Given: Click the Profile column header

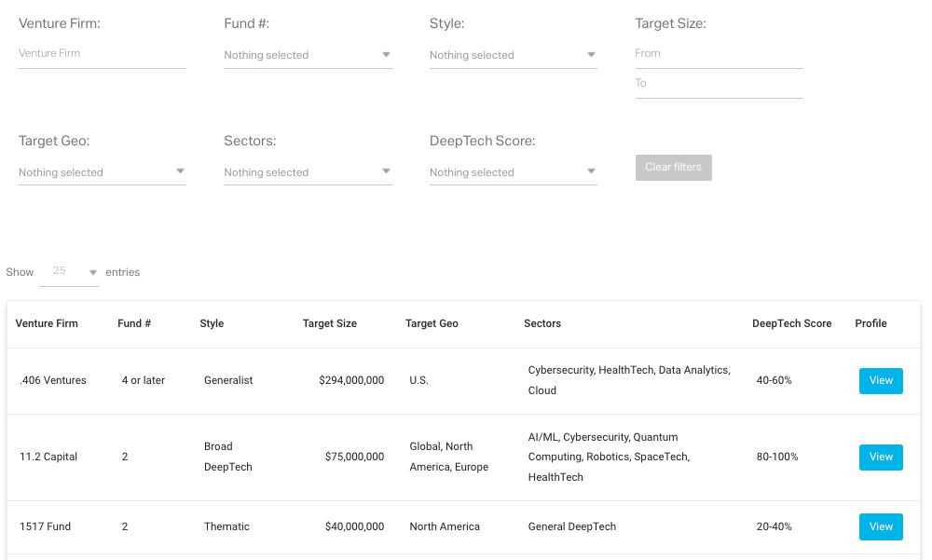Looking at the screenshot, I should point(870,323).
